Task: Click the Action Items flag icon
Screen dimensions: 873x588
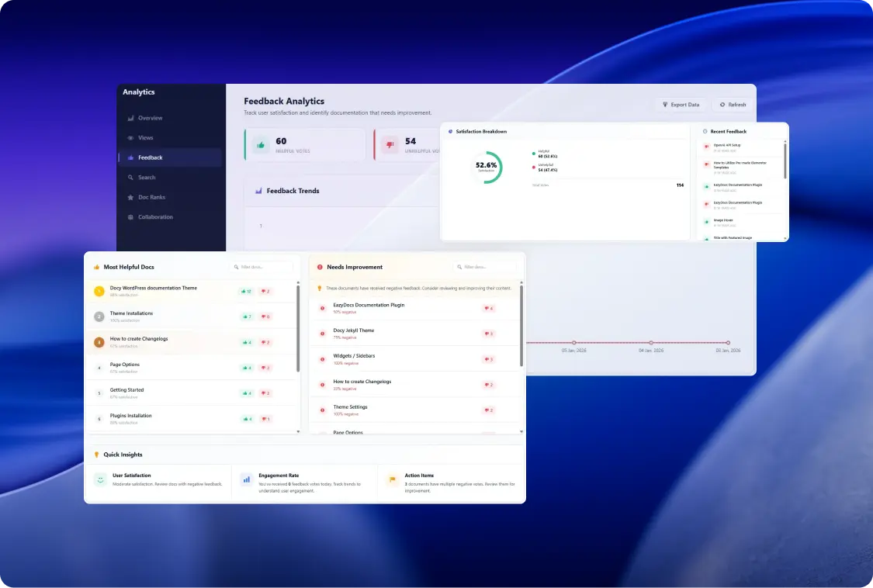Action: point(392,479)
